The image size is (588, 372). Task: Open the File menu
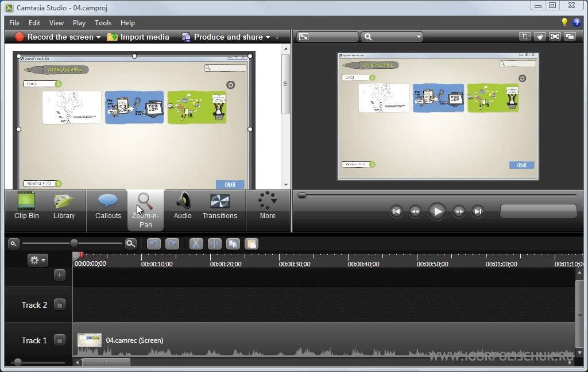14,23
